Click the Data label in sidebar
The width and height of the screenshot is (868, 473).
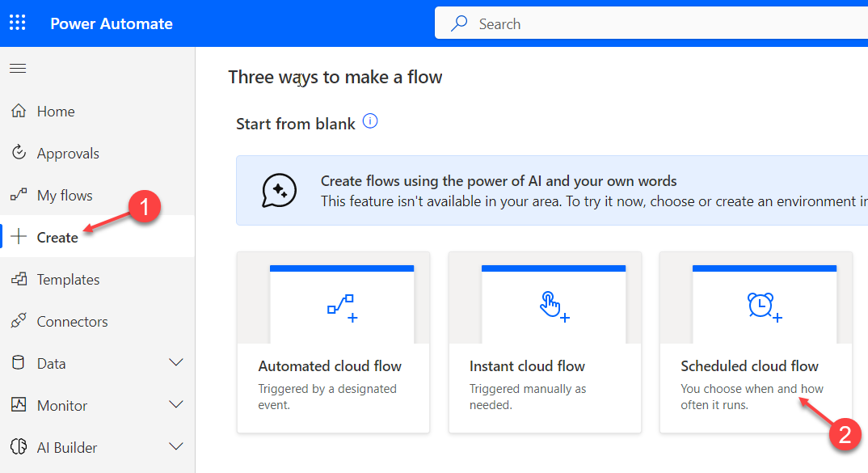52,363
